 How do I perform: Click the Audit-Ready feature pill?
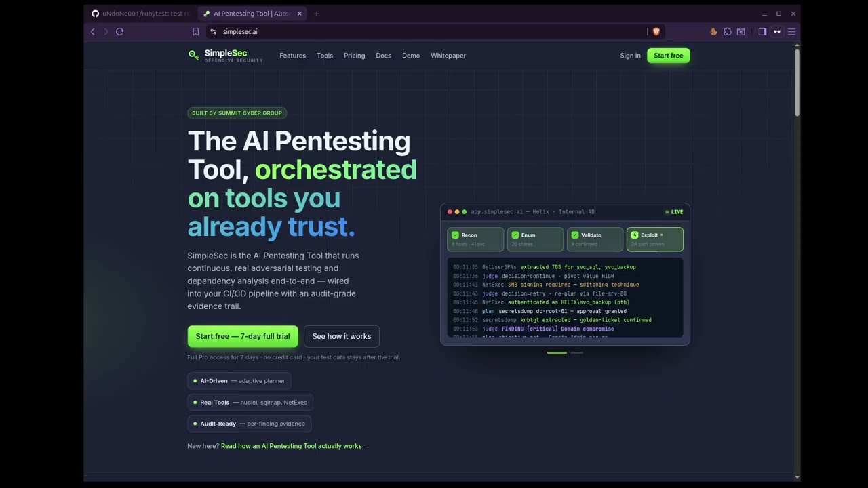250,424
